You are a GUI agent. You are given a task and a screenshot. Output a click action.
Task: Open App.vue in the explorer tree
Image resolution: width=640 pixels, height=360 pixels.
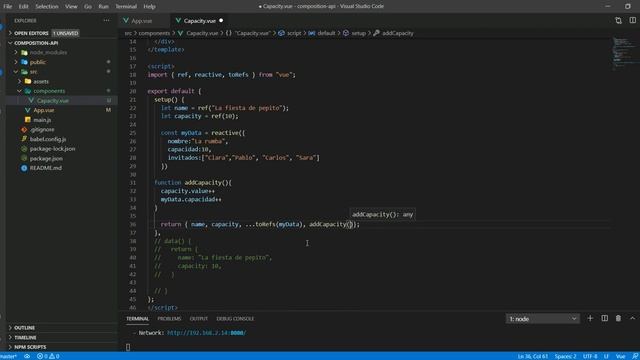44,110
